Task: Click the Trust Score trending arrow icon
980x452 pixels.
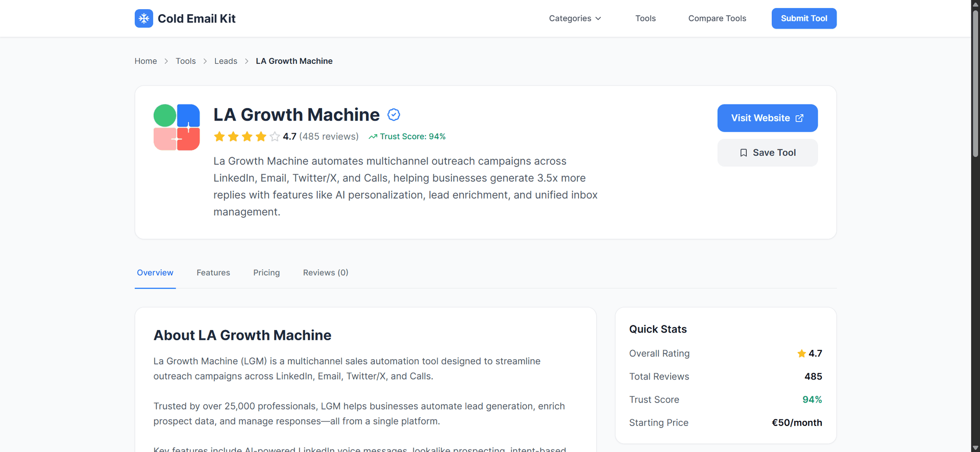Action: click(x=373, y=137)
